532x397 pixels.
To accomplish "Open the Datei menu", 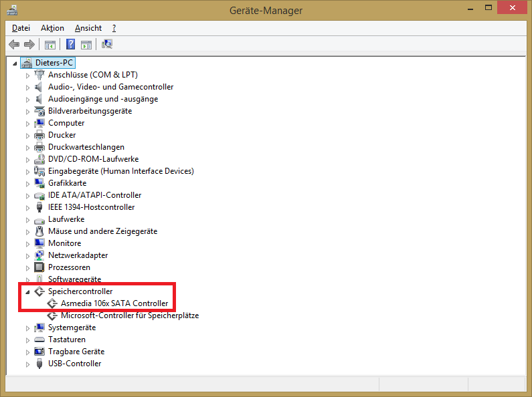I will click(x=21, y=28).
